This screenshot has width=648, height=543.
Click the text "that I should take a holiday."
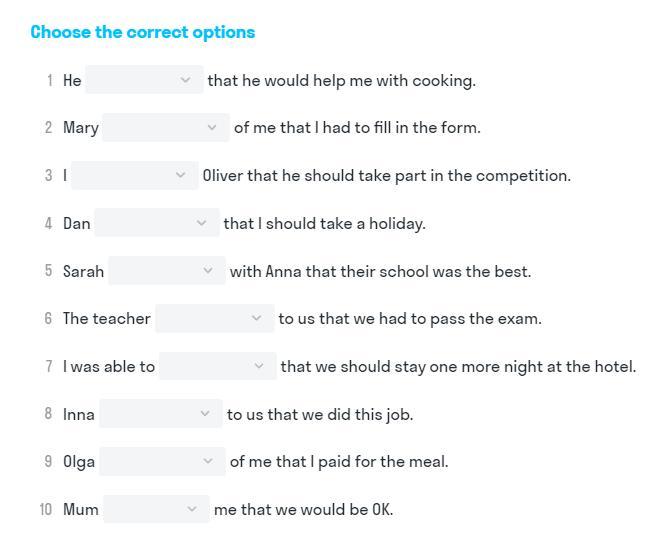click(x=324, y=224)
